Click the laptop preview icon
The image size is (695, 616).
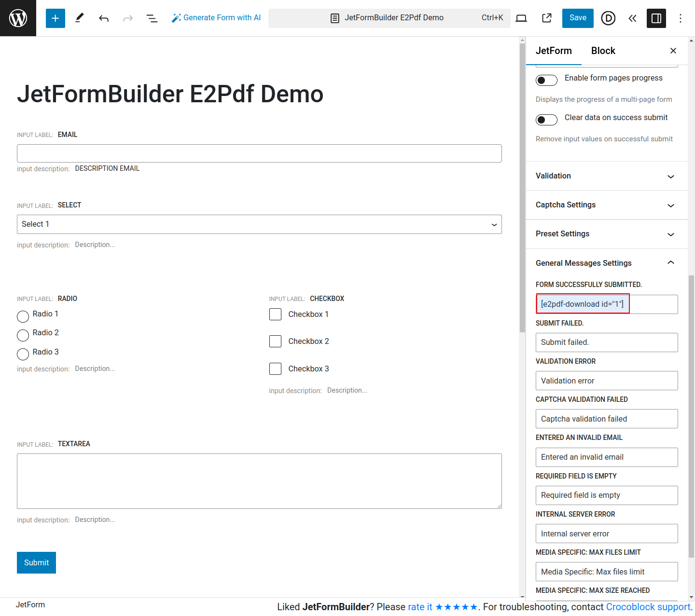pos(521,18)
